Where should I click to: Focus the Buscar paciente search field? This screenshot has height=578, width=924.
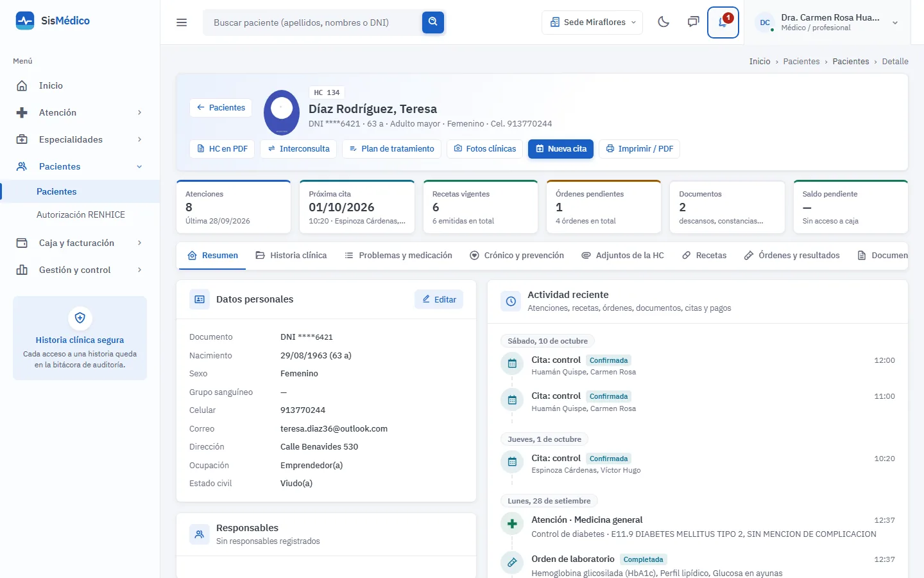pos(312,22)
